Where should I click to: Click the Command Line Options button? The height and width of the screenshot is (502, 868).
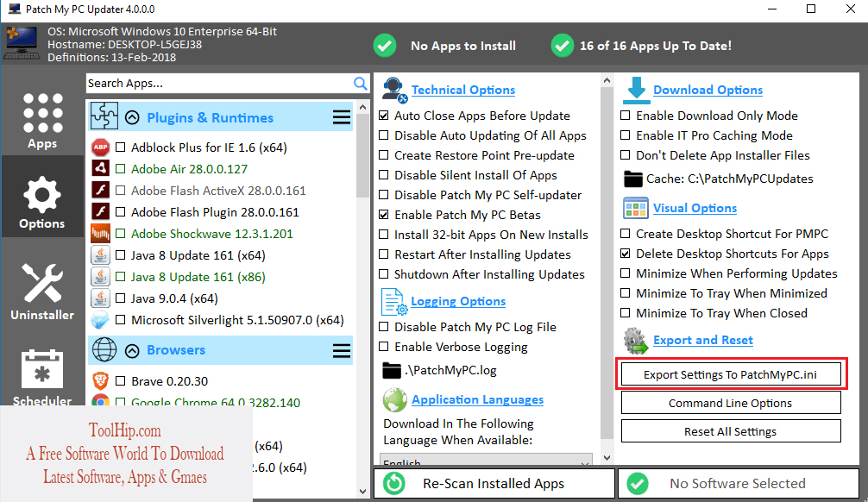pos(731,403)
